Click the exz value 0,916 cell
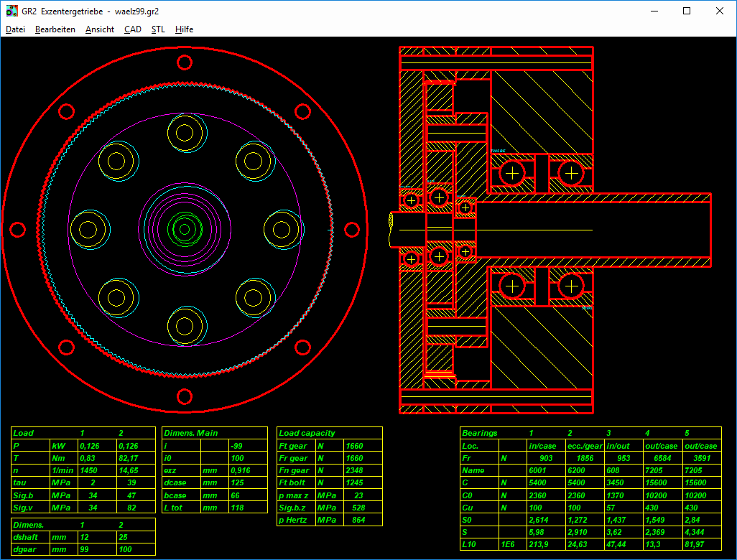Screen dimensions: 737x560 click(x=240, y=470)
